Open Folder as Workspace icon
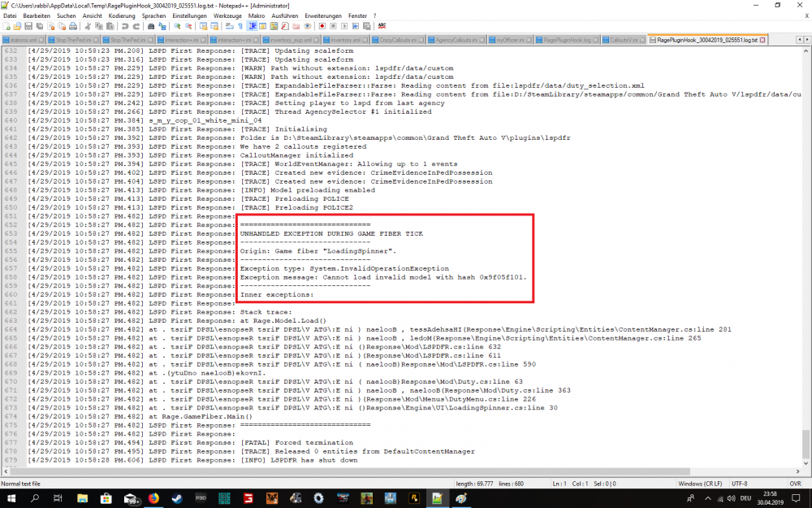This screenshot has height=508, width=812. [296, 26]
